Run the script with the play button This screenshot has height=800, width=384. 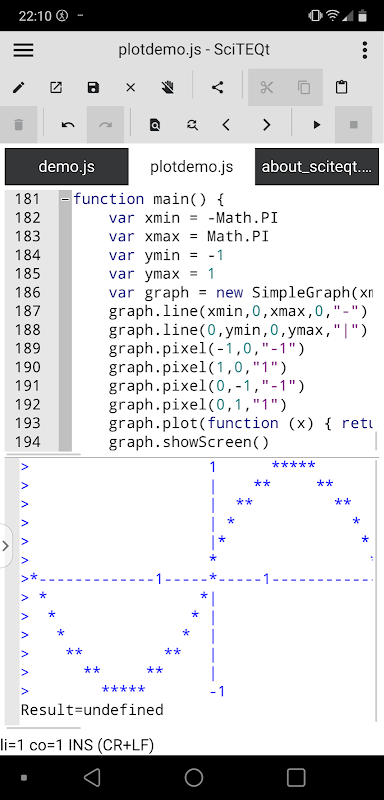317,125
